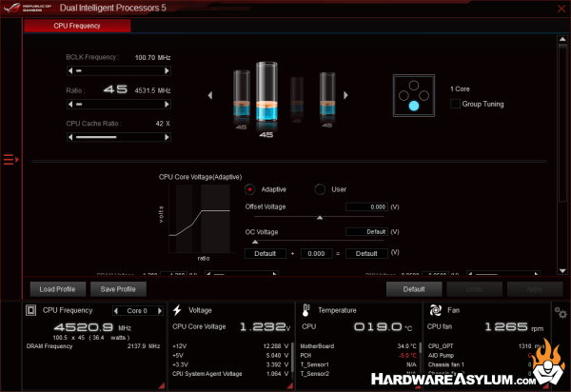Expand the CPU Frequency monitor corner triangle
571x392 pixels.
162,385
